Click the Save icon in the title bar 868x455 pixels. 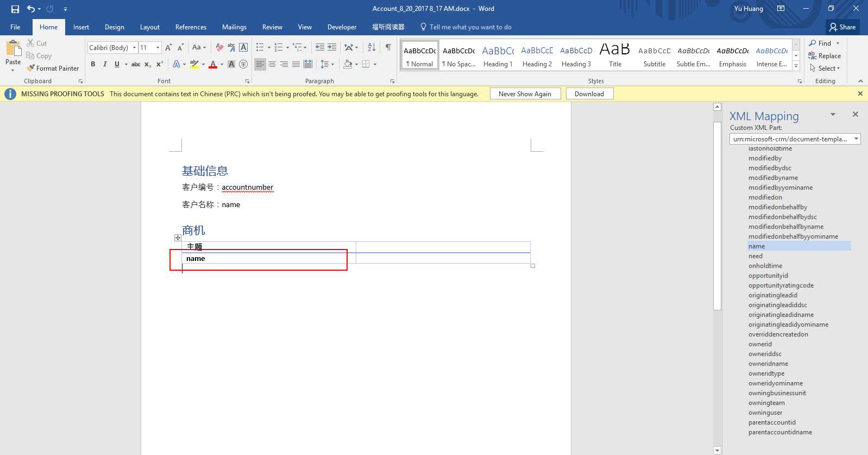(x=15, y=9)
